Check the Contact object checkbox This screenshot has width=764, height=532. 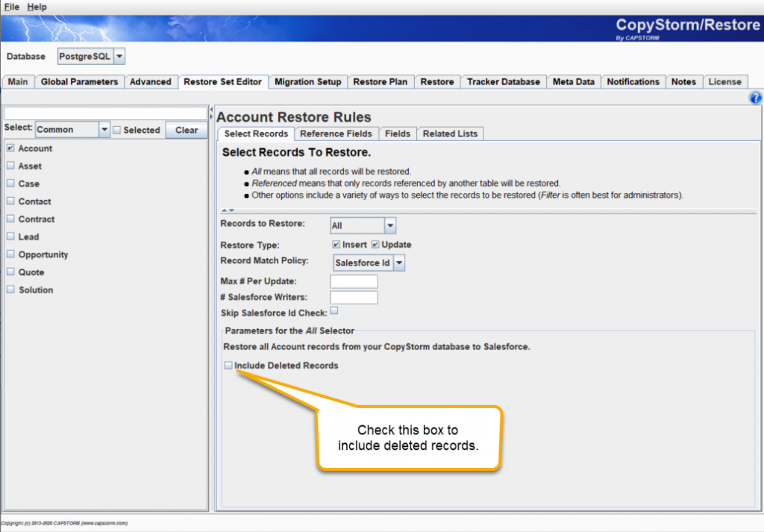10,201
